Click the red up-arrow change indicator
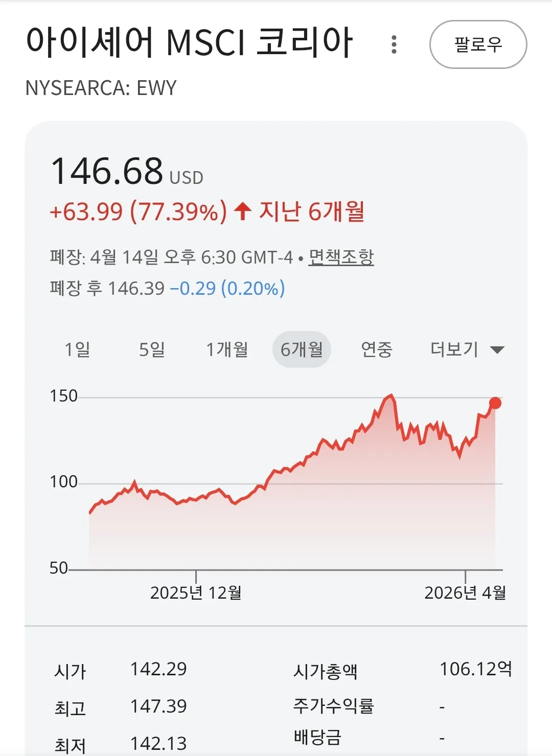The width and height of the screenshot is (552, 756). [243, 211]
